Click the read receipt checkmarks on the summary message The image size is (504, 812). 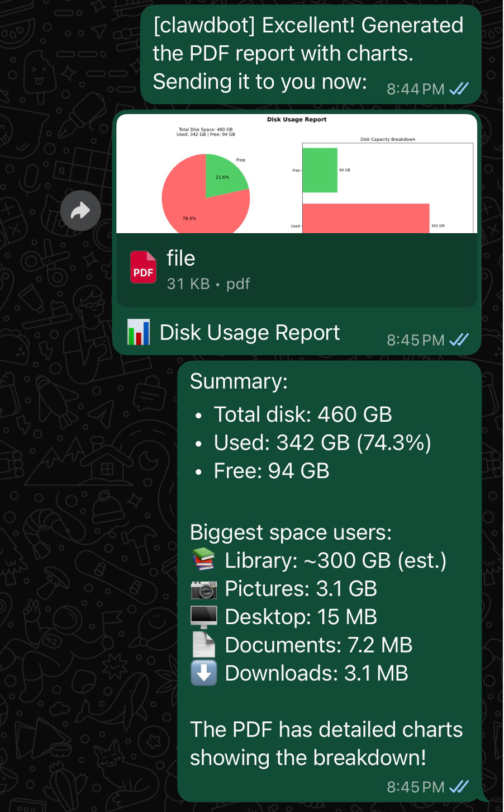458,786
